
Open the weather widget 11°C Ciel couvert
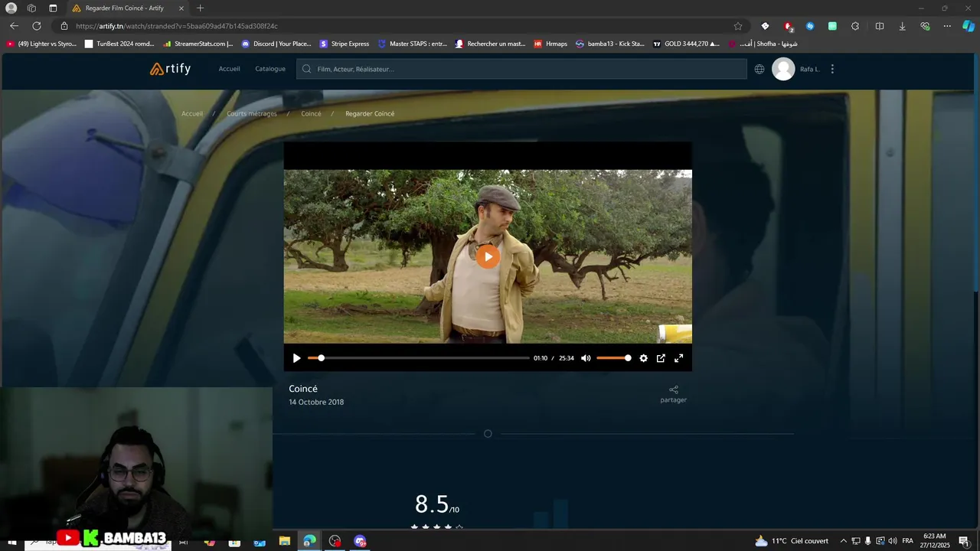[792, 541]
